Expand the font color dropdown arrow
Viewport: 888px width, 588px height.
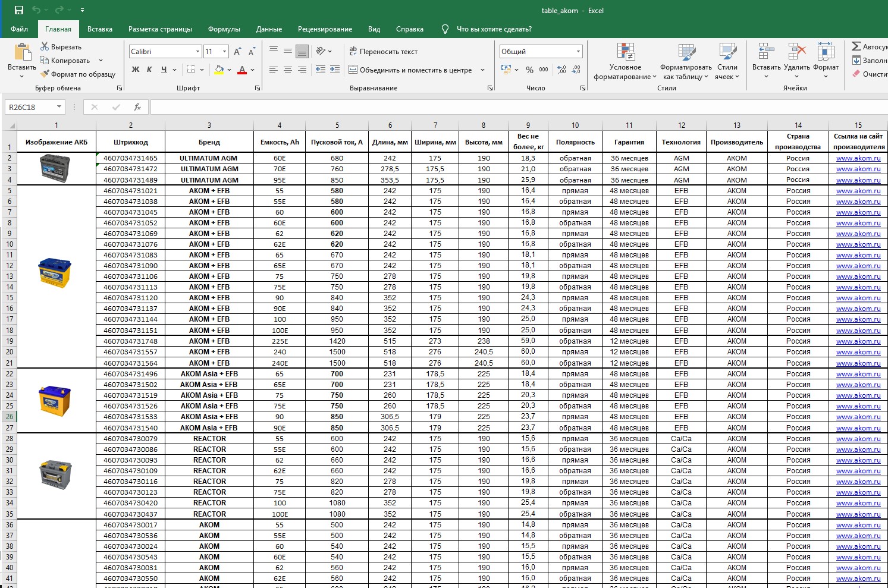coord(252,70)
